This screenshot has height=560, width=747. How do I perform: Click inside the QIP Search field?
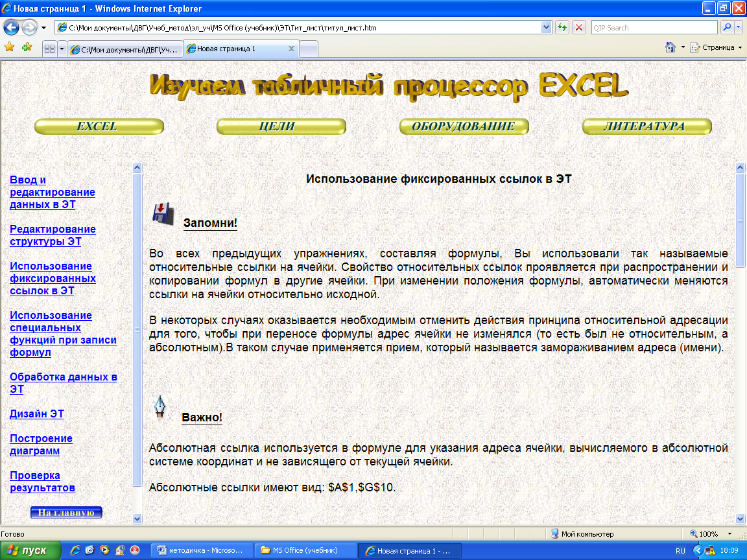tap(653, 28)
